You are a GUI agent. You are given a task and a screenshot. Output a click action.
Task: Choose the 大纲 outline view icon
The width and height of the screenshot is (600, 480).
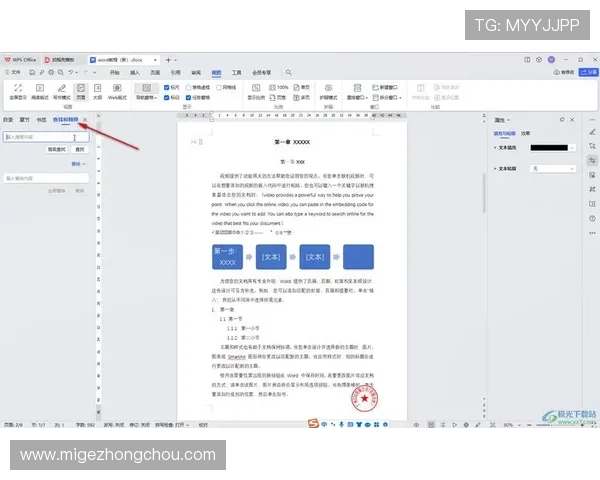pos(97,92)
